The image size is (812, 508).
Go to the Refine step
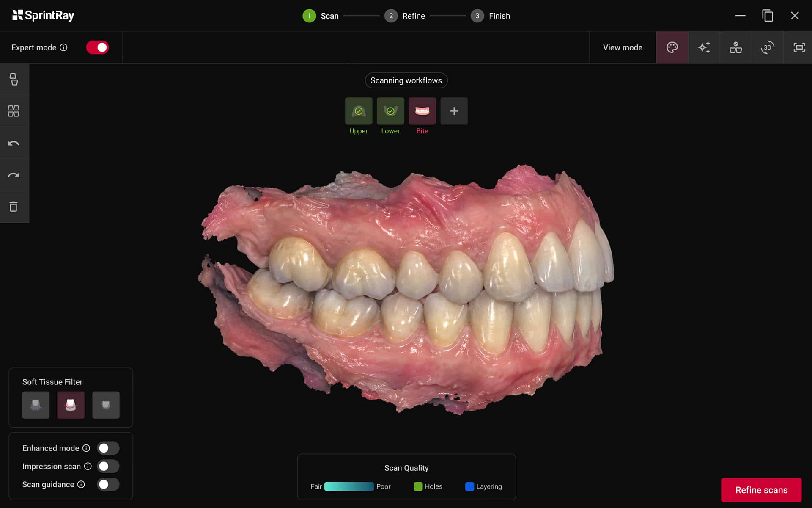(405, 16)
